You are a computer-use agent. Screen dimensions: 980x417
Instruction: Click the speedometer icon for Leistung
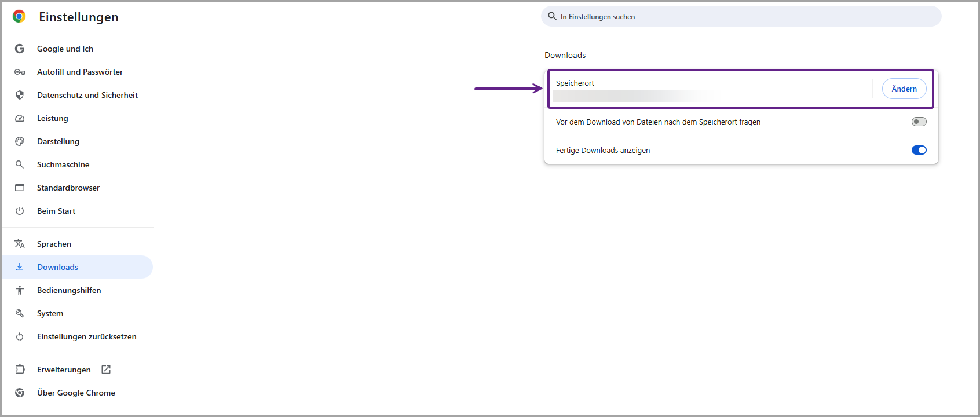(x=20, y=118)
